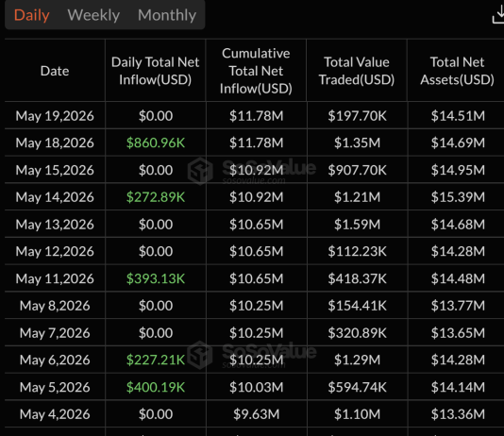Select the May 19,2026 date cell
The height and width of the screenshot is (436, 504).
click(55, 116)
